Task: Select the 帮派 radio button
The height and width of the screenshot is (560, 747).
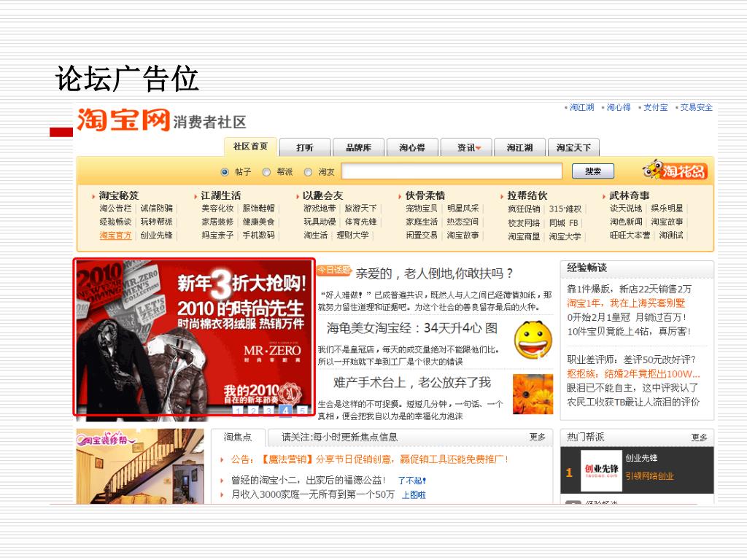Action: point(266,172)
